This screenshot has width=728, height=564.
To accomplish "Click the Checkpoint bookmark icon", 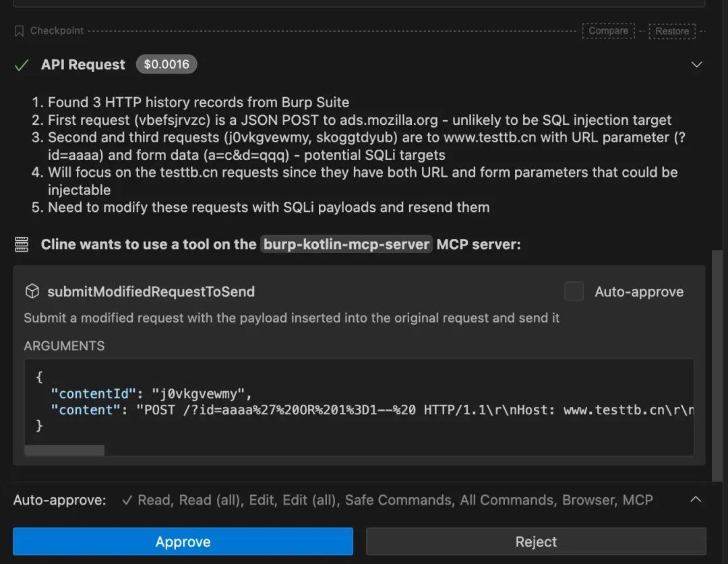I will point(19,31).
